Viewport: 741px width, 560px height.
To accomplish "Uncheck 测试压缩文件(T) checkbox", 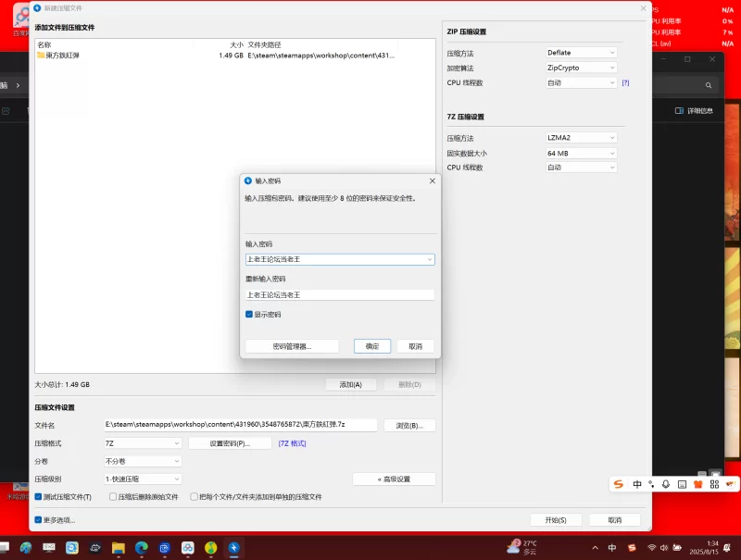I will tap(38, 497).
